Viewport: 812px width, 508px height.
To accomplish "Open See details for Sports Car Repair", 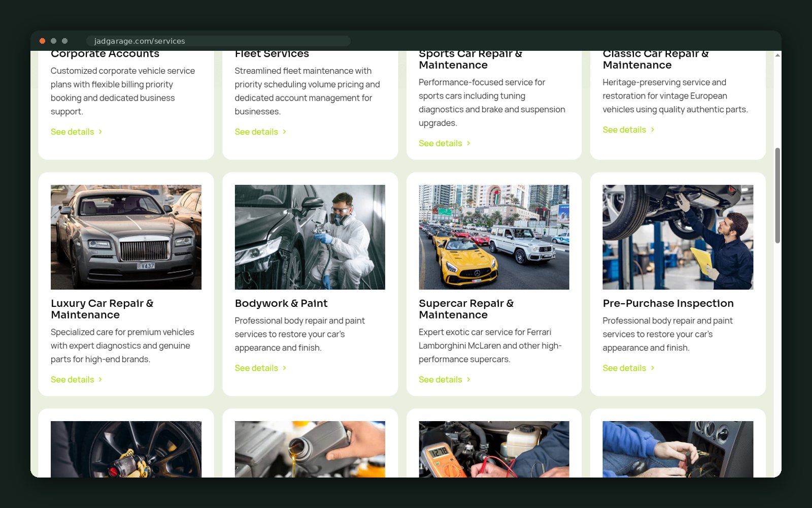I will 445,143.
